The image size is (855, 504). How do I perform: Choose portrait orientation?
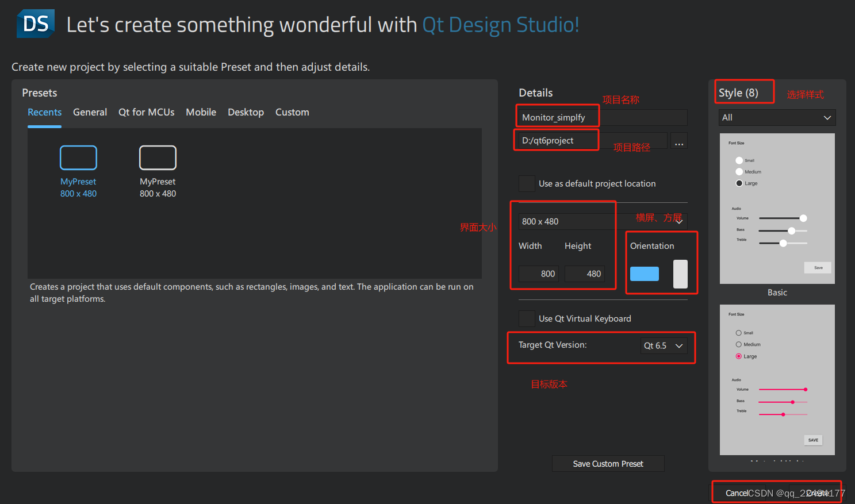click(x=680, y=274)
